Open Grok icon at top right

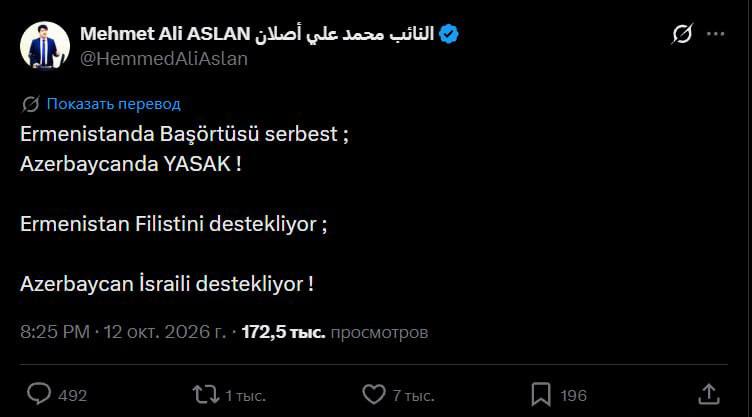coord(682,34)
